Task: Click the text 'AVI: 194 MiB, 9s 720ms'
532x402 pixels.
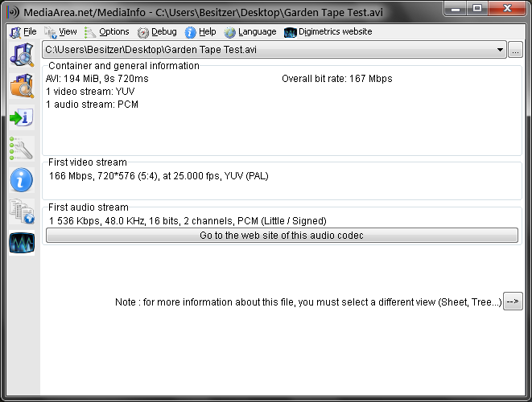Action: click(97, 79)
